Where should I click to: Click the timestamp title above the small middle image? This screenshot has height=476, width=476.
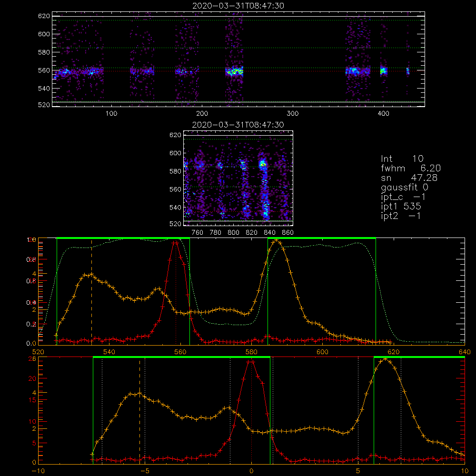click(238, 125)
